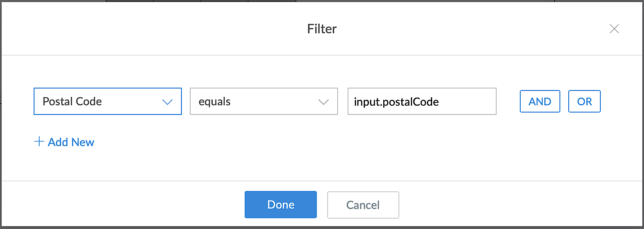
Task: Open the Postal Code field dropdown
Action: [107, 101]
